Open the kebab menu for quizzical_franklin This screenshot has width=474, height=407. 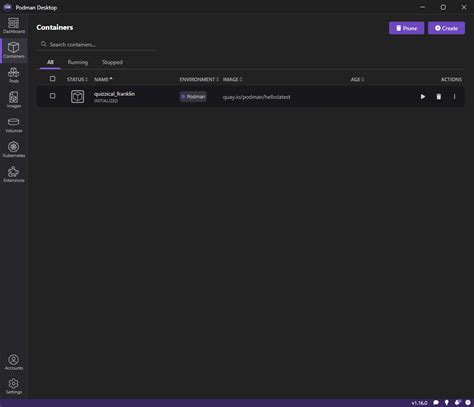[454, 97]
